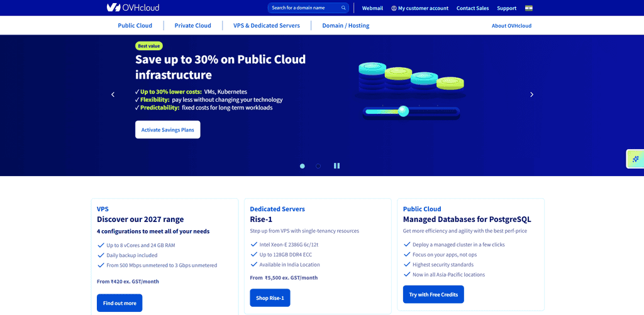Click the VPS card category heading
Image resolution: width=644 pixels, height=315 pixels.
pos(103,209)
